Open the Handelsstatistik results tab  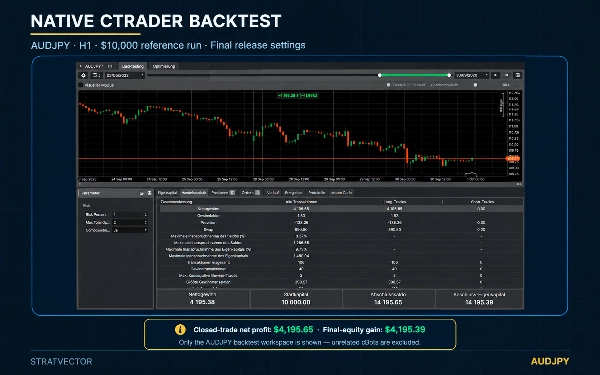point(194,192)
